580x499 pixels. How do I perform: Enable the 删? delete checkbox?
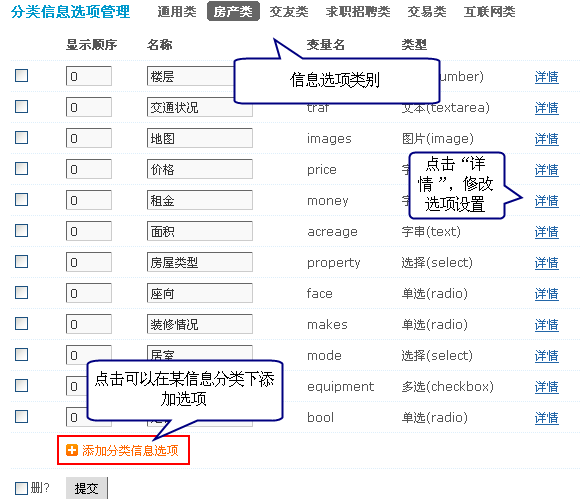(21, 488)
